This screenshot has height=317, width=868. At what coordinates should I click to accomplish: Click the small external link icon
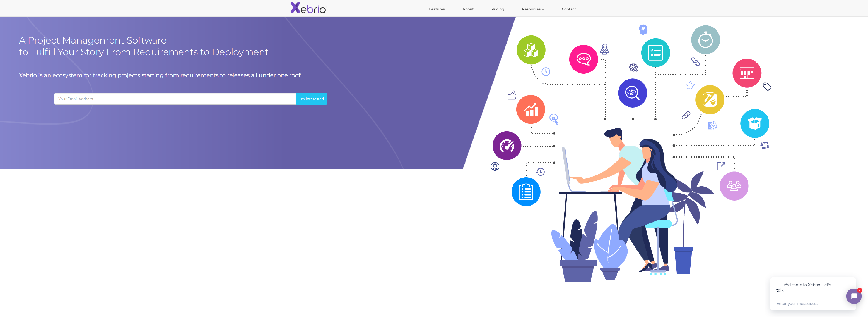click(721, 166)
